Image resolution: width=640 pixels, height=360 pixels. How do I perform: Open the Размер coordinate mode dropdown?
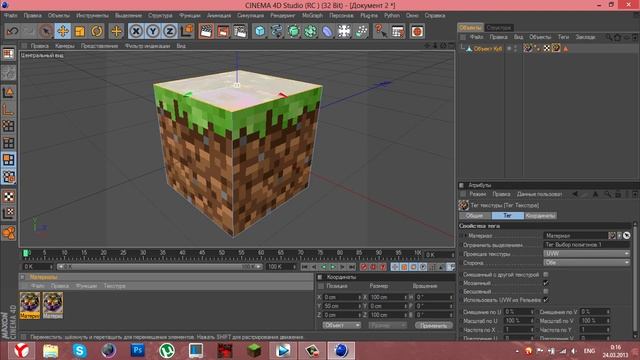[387, 325]
